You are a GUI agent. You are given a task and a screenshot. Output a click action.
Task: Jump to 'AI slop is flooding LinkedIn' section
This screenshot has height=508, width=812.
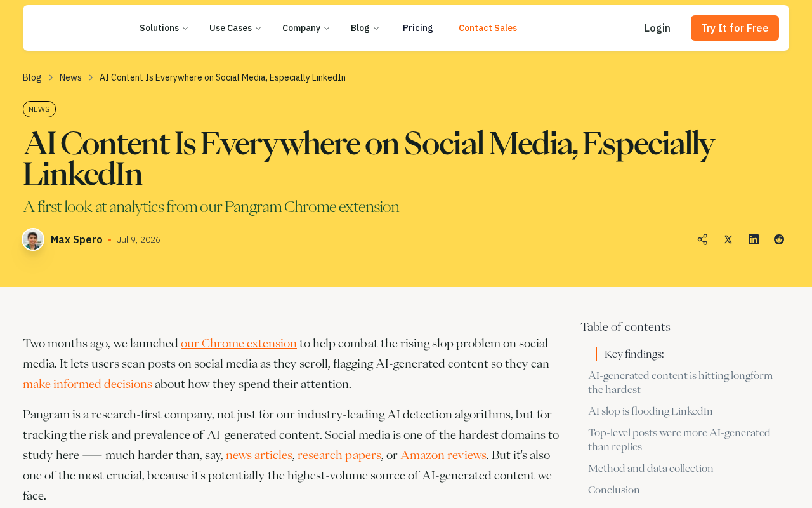pos(650,411)
